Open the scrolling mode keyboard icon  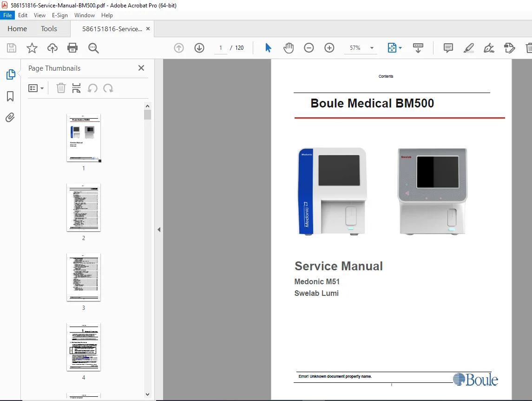418,48
